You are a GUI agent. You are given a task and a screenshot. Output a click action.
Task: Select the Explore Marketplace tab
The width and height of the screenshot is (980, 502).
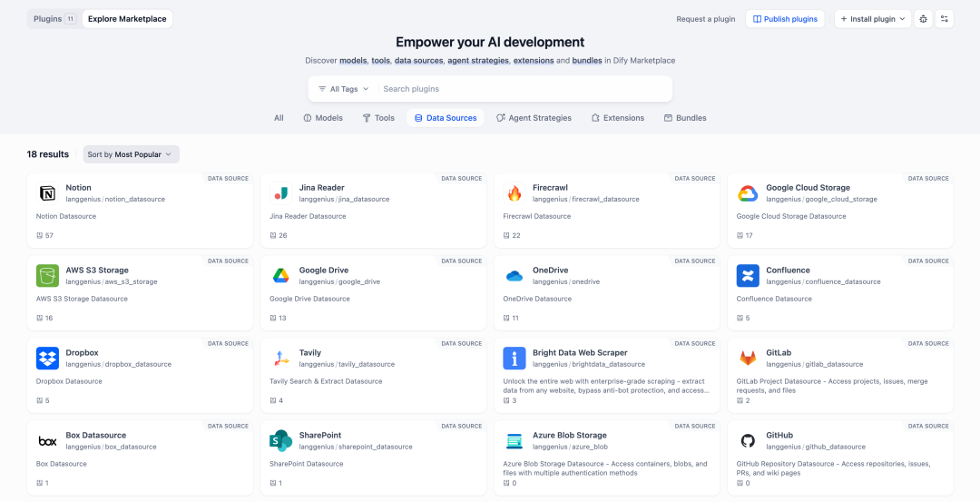pyautogui.click(x=128, y=19)
